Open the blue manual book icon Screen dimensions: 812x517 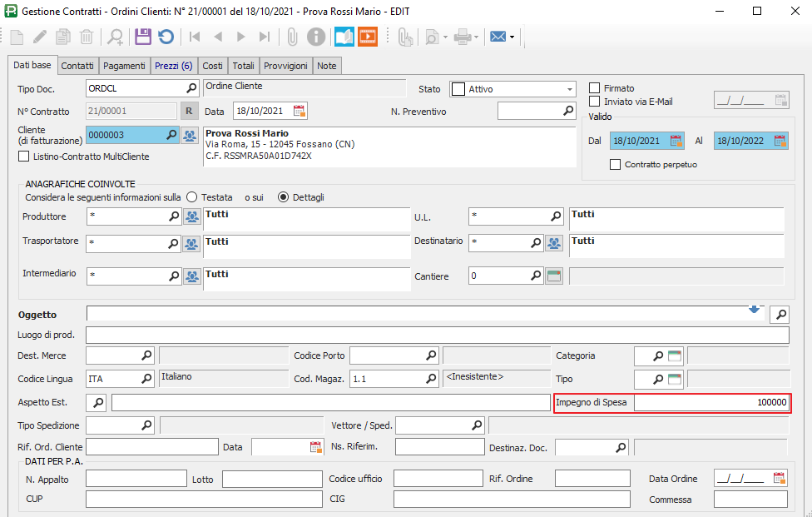(x=344, y=37)
